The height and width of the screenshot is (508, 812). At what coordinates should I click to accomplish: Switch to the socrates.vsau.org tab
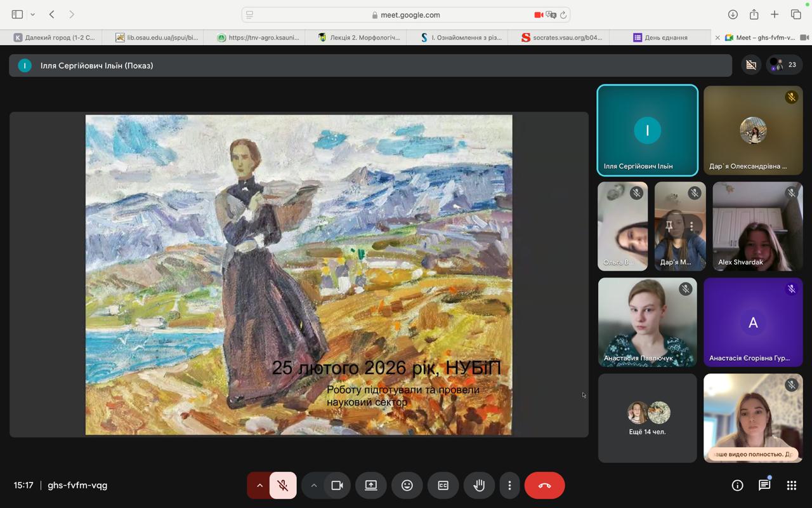pos(562,37)
